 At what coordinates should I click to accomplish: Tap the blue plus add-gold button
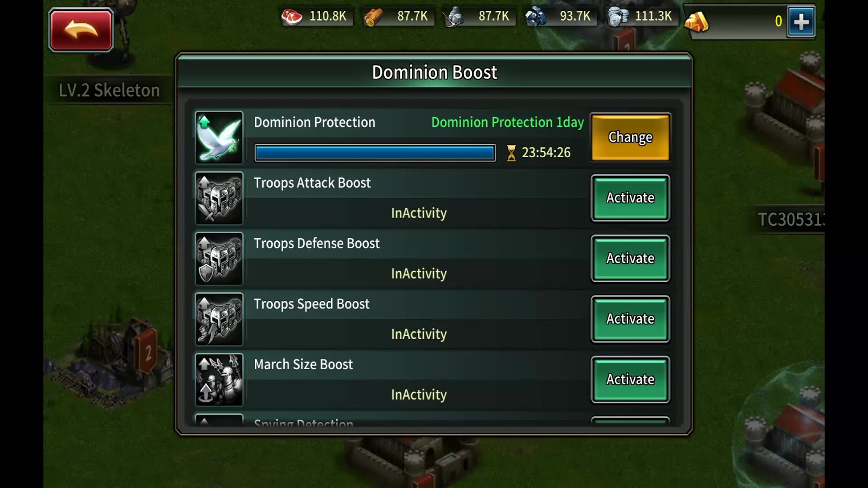pyautogui.click(x=801, y=22)
